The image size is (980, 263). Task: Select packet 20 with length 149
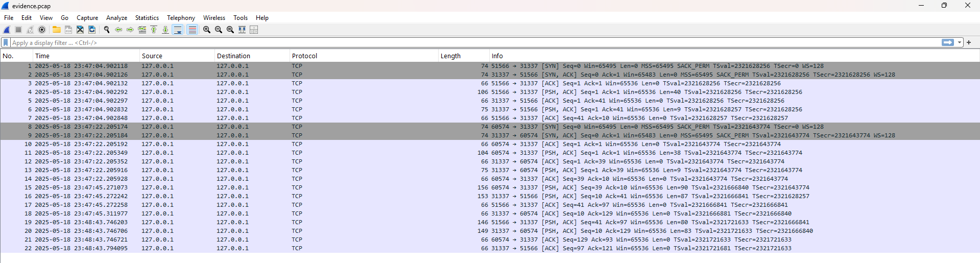point(490,231)
